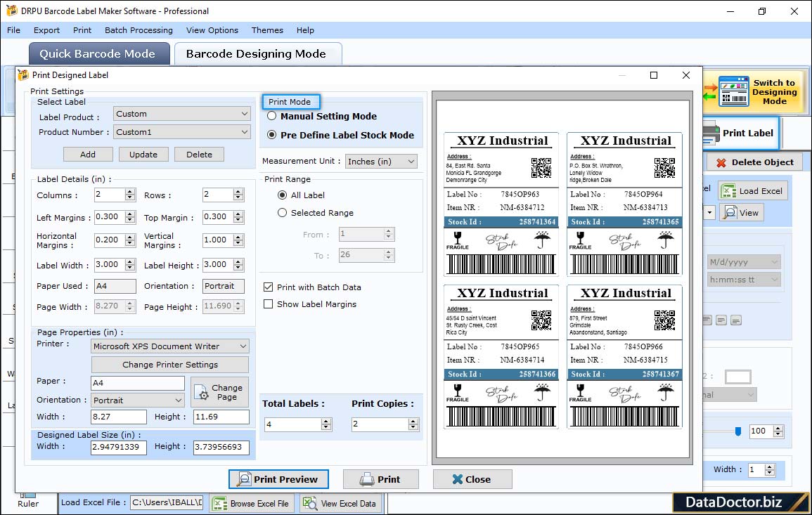Viewport: 812px width, 515px height.
Task: Click Change Printer Settings button
Action: (x=170, y=365)
